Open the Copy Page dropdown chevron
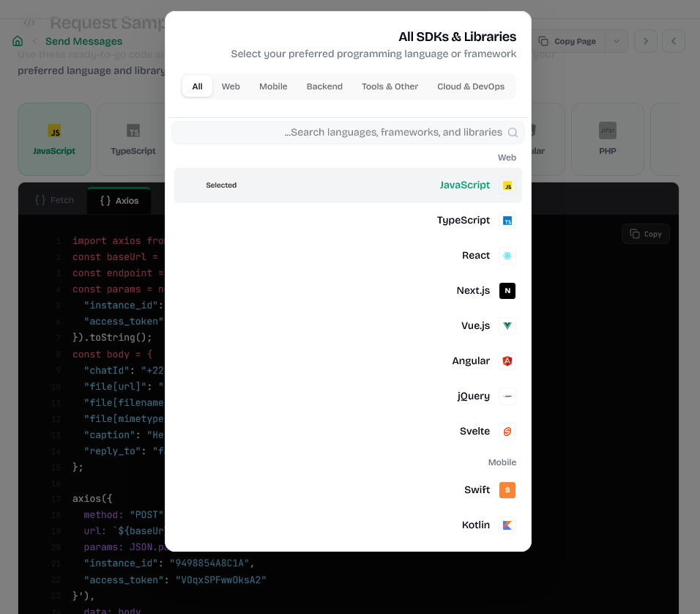Screen dimensions: 700x614 click(x=617, y=41)
